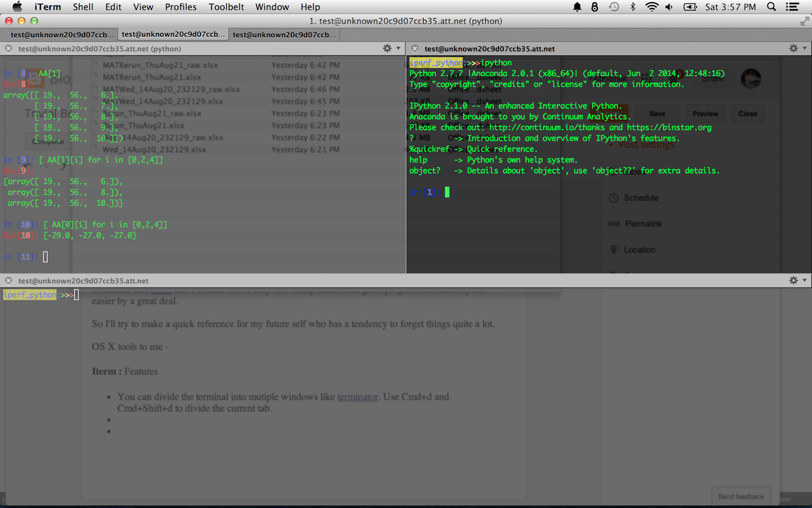This screenshot has width=812, height=508.
Task: Open the Help menu
Action: (310, 7)
